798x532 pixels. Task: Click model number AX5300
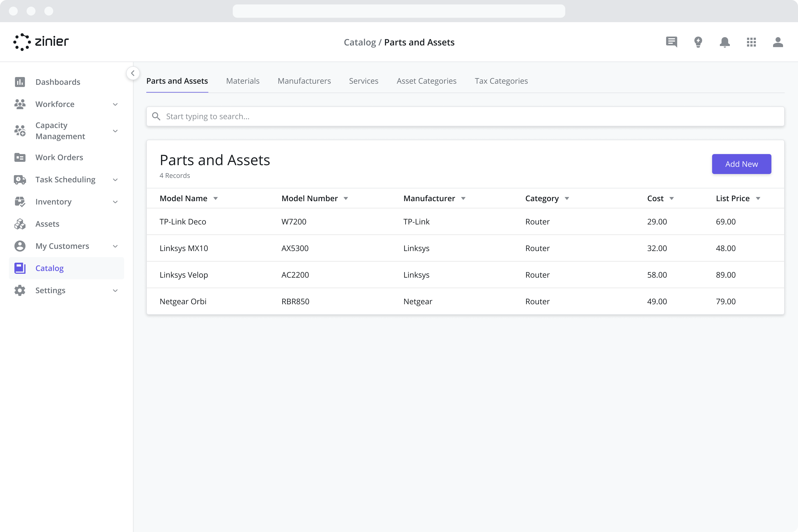295,248
